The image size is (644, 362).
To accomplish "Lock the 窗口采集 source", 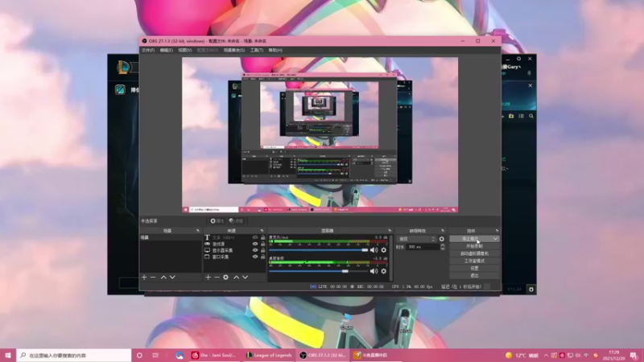I will click(263, 257).
